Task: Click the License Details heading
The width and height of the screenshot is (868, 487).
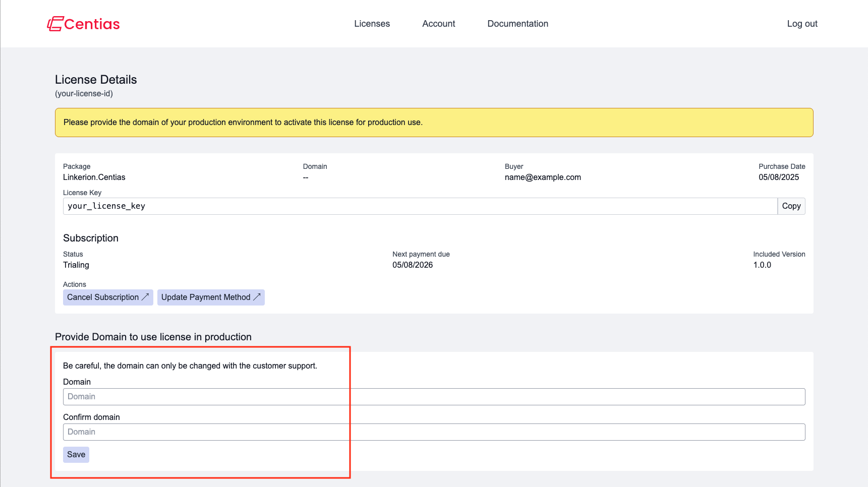Action: 96,80
